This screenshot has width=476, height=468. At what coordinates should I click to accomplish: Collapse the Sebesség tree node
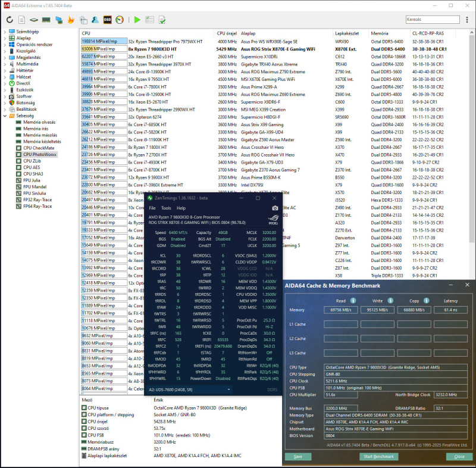(5, 116)
